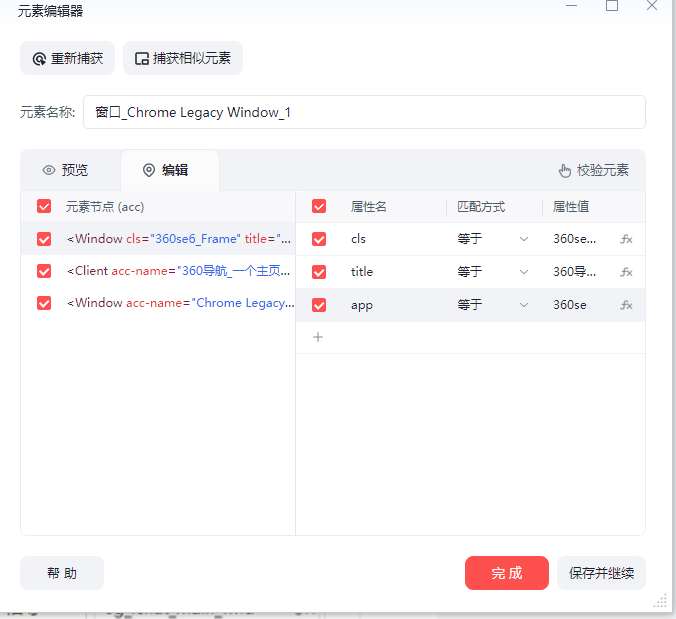Maximize the 元素编辑器 window
Image resolution: width=676 pixels, height=619 pixels.
(612, 6)
